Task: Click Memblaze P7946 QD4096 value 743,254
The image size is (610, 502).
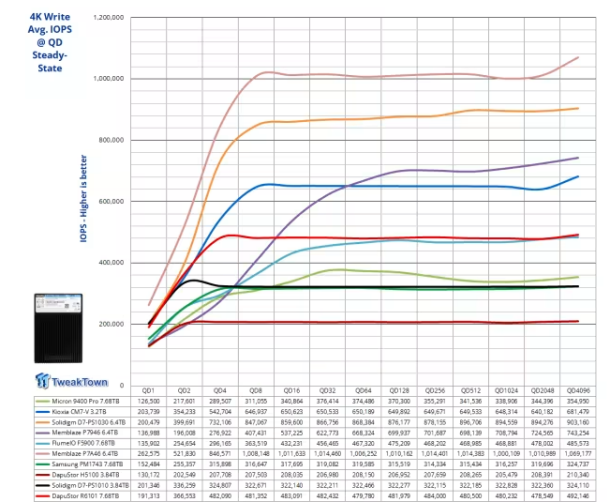Action: pyautogui.click(x=578, y=433)
